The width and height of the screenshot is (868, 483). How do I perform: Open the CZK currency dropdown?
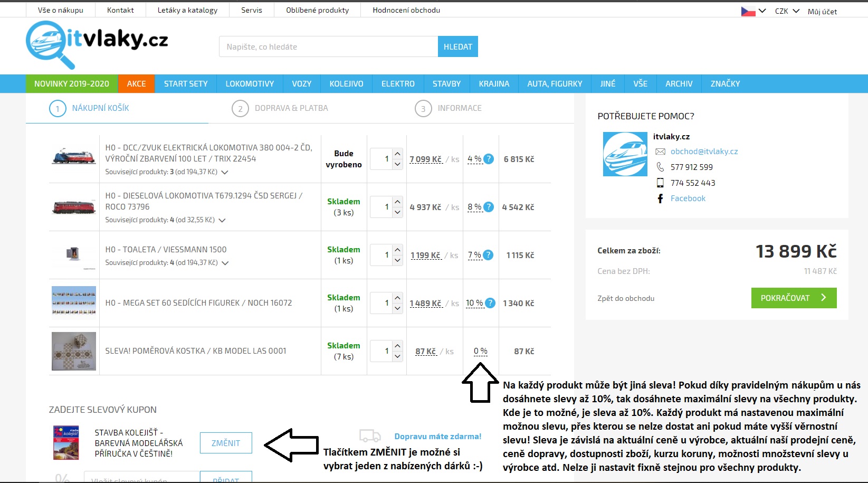787,11
